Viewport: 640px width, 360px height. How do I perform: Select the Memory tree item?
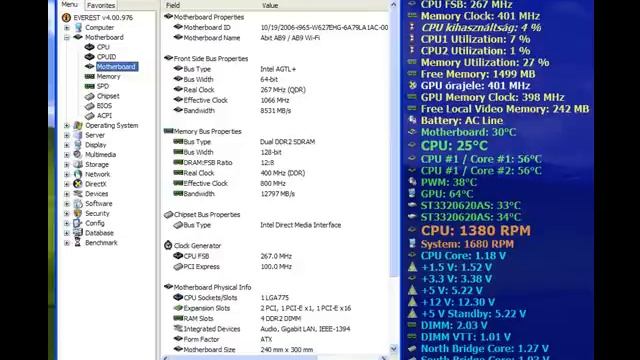[108, 76]
